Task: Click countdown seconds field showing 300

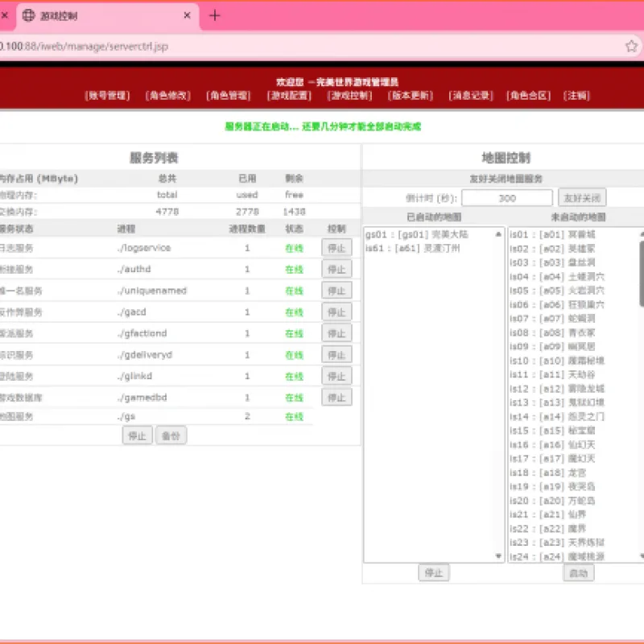Action: [x=507, y=198]
